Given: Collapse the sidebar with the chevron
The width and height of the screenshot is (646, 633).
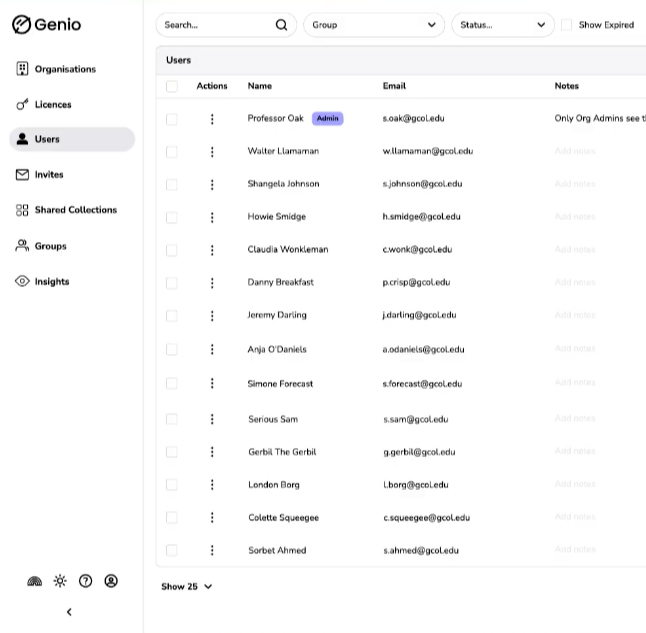Looking at the screenshot, I should pyautogui.click(x=69, y=612).
